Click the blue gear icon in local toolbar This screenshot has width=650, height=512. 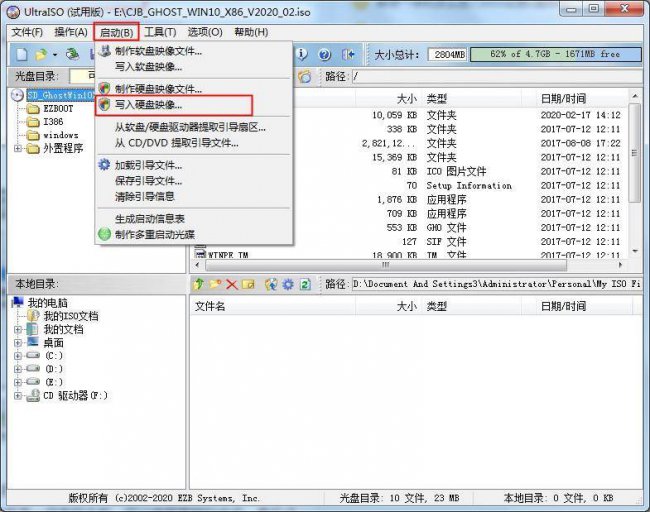pos(288,284)
